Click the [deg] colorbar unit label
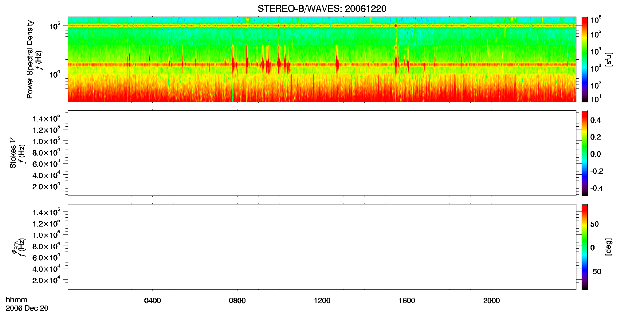 (609, 247)
